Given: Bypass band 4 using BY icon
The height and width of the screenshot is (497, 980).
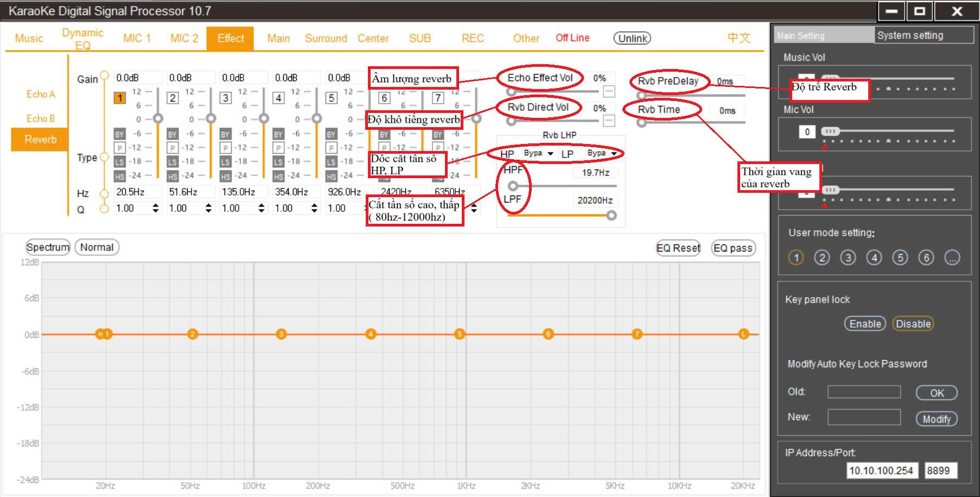Looking at the screenshot, I should [x=278, y=134].
